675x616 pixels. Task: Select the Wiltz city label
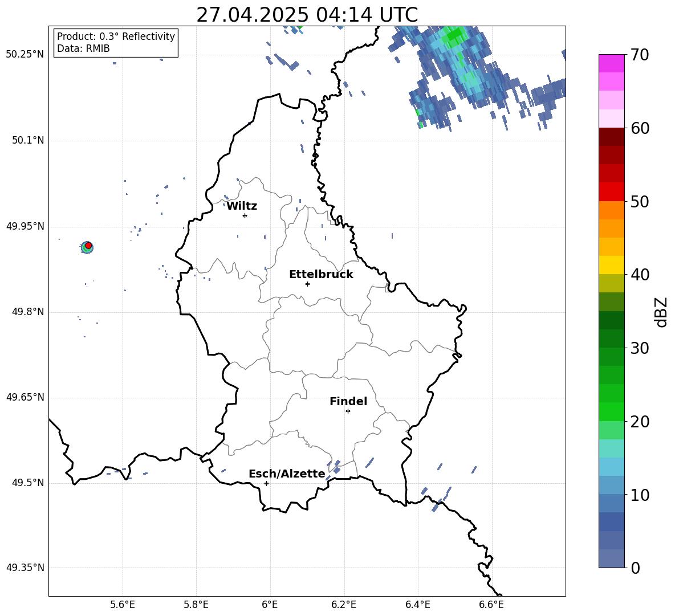point(242,206)
